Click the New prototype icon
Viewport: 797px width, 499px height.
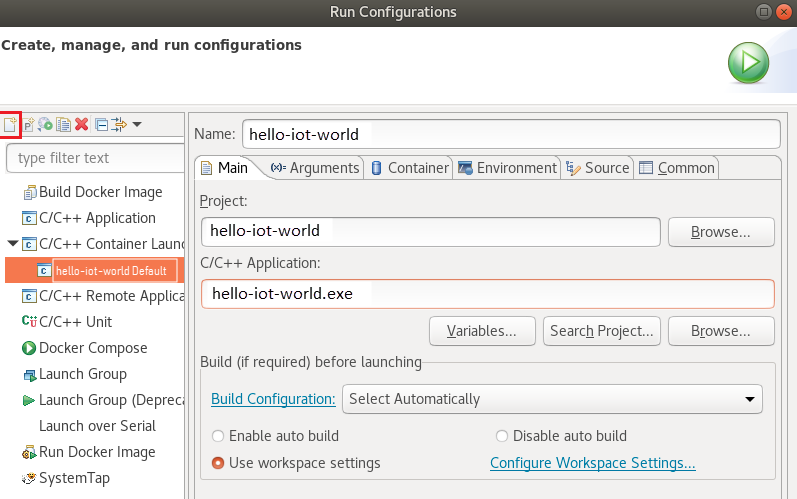29,124
